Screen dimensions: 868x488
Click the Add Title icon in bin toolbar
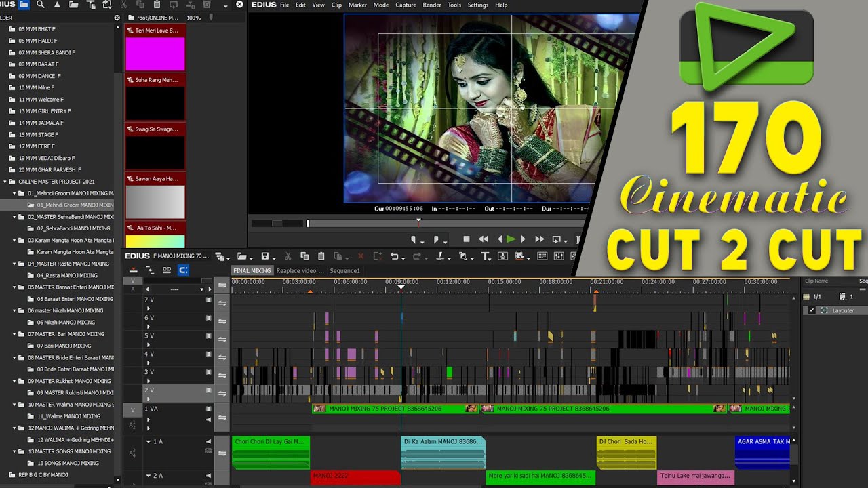[x=90, y=5]
